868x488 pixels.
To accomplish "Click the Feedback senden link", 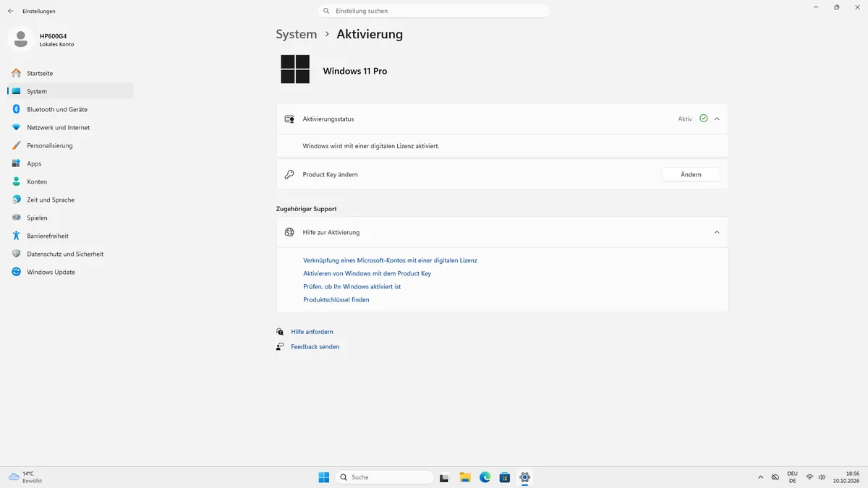I will pos(315,347).
